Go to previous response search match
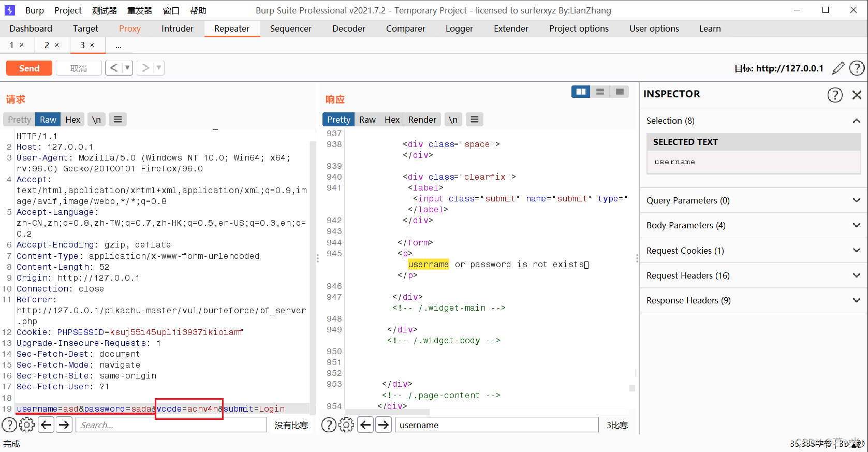The width and height of the screenshot is (868, 452). (x=365, y=425)
